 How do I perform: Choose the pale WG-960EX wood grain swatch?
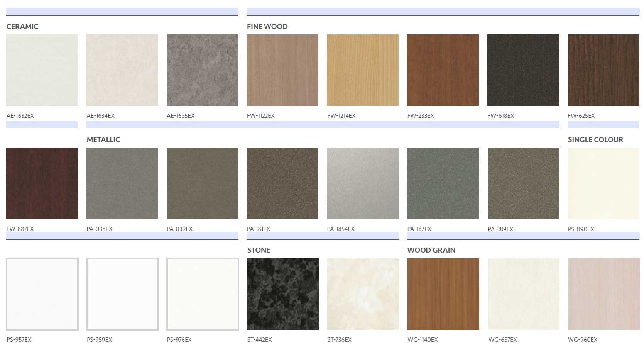point(604,294)
